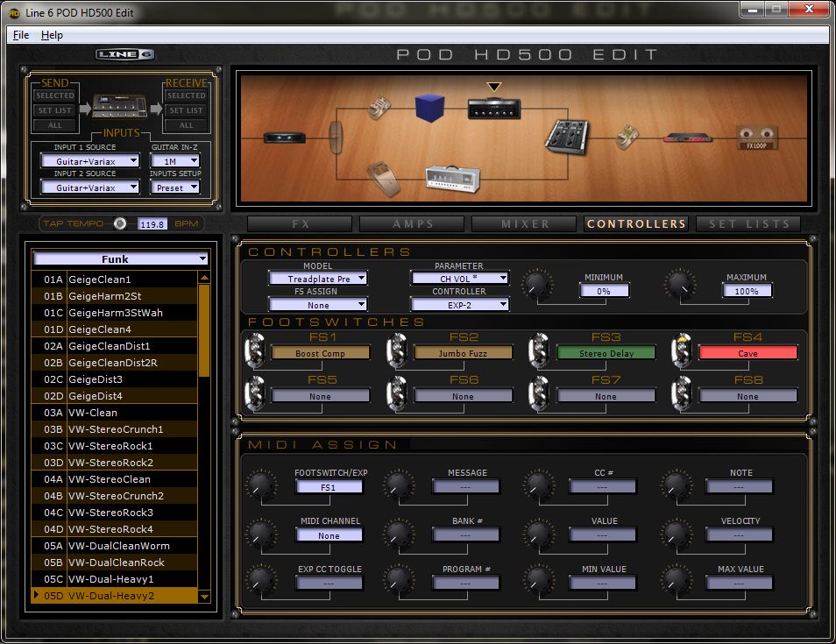
Task: Adjust the Maximum value knob
Action: pyautogui.click(x=680, y=284)
